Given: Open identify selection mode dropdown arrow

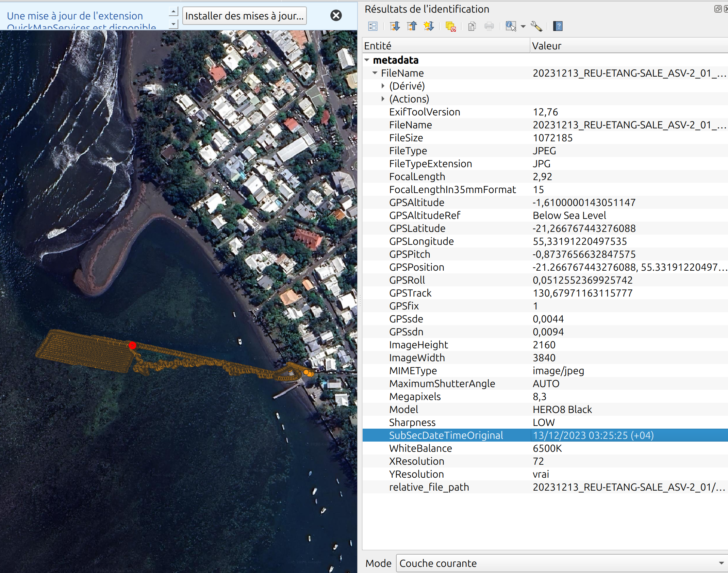Looking at the screenshot, I should pyautogui.click(x=523, y=26).
